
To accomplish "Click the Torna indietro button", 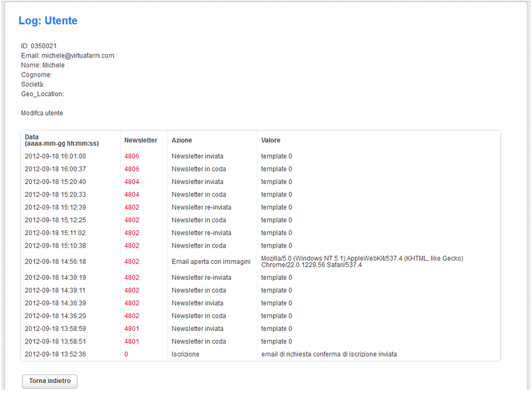I will 50,381.
